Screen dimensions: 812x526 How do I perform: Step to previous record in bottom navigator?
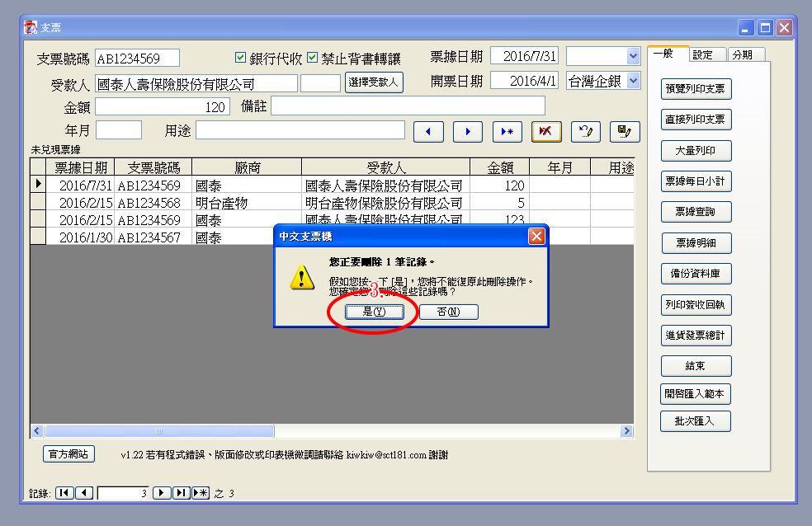point(84,493)
